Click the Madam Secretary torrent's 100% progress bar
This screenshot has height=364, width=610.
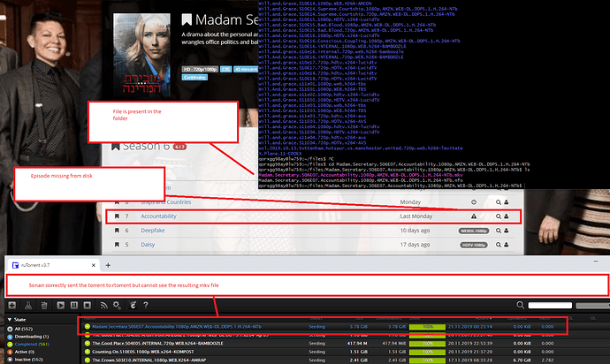pos(427,327)
